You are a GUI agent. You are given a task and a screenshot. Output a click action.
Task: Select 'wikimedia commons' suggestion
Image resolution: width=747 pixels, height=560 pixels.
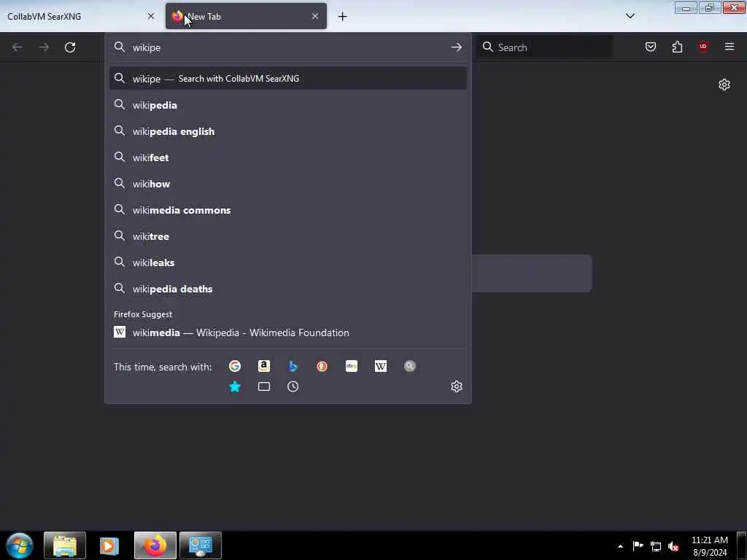[x=287, y=210]
